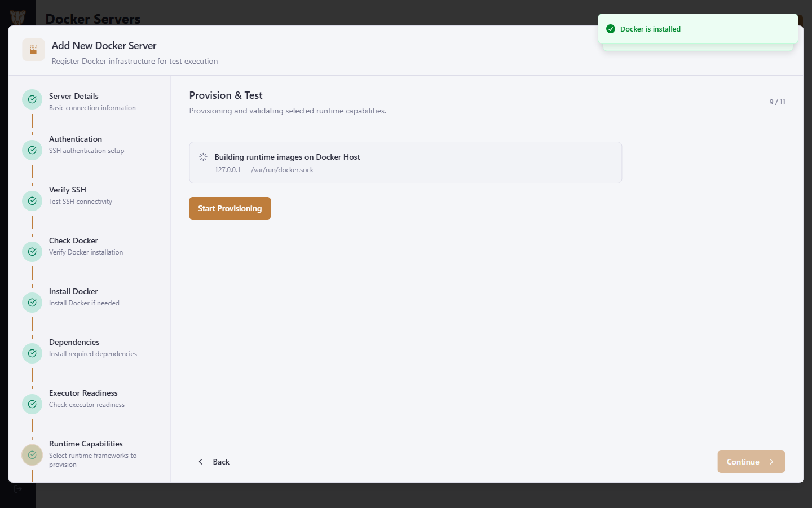Click the Server Details step check icon
This screenshot has width=812, height=508.
32,99
